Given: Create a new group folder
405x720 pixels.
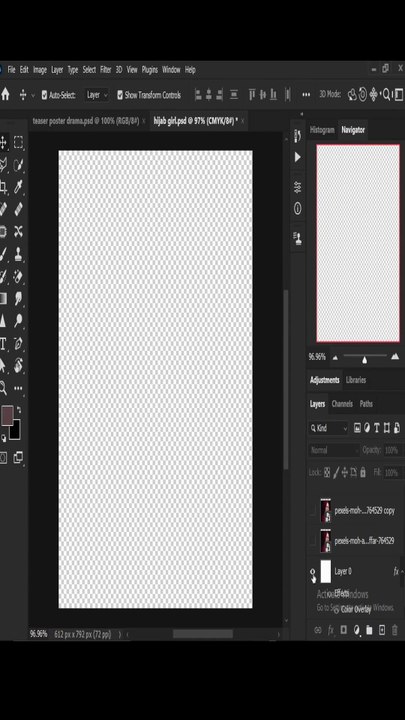Looking at the screenshot, I should click(369, 630).
